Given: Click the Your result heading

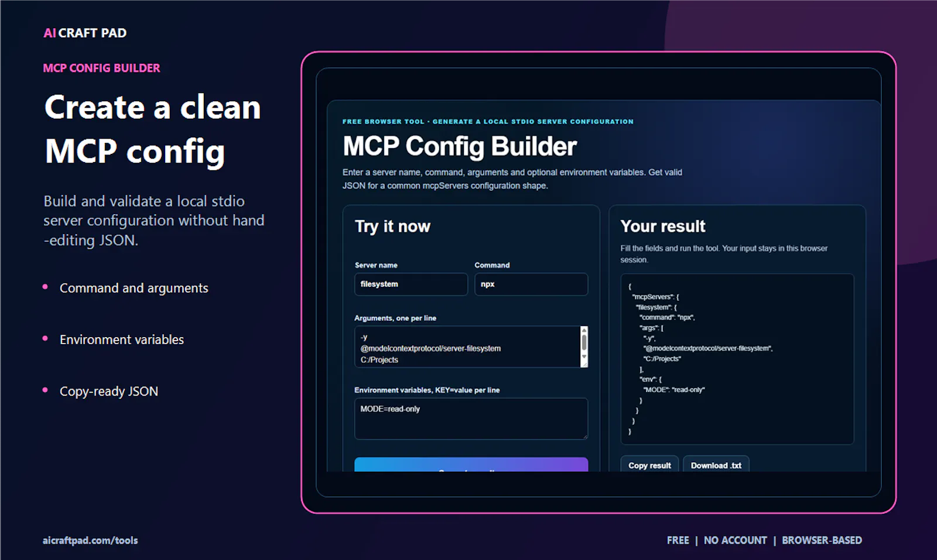Looking at the screenshot, I should [663, 226].
